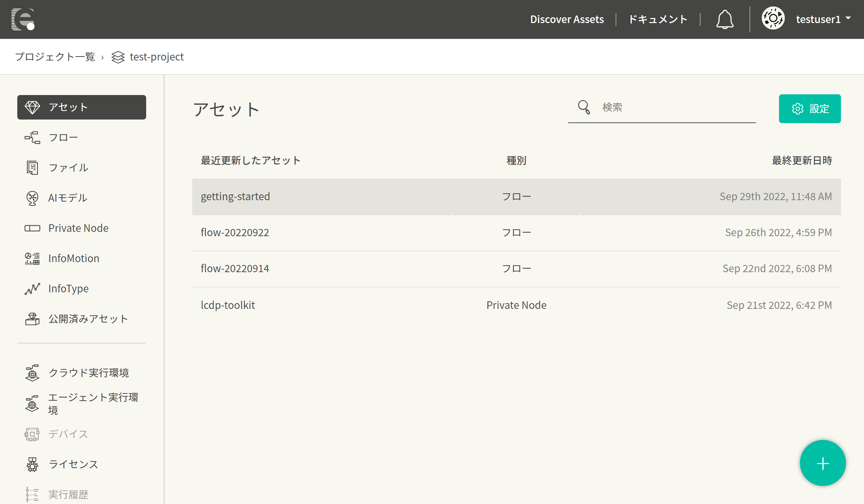Click date Sep 22nd 2022, 6:08 PM

click(x=777, y=269)
